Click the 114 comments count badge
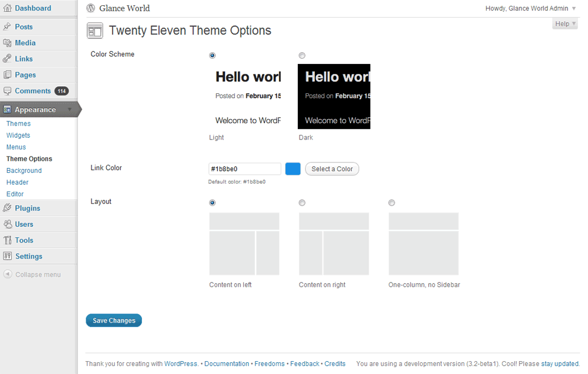This screenshot has width=588, height=374. tap(62, 91)
